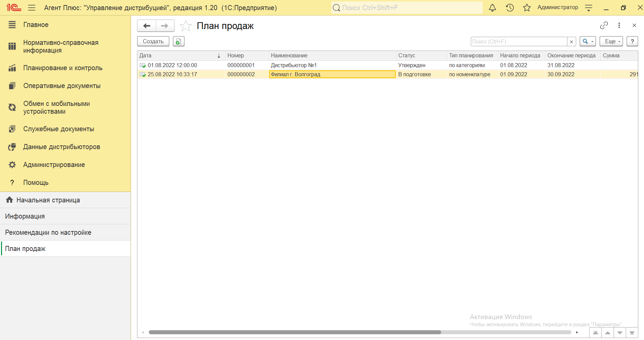This screenshot has height=340, width=644.
Task: Open the help question mark button
Action: (632, 41)
